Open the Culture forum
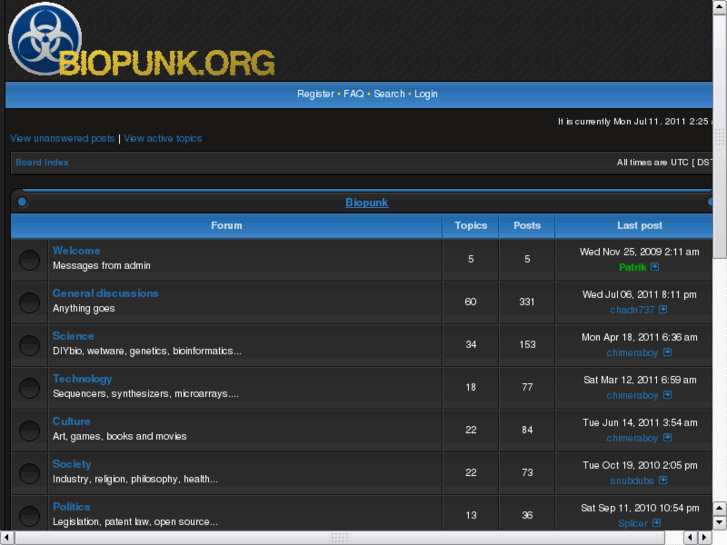This screenshot has height=545, width=727. click(x=71, y=421)
